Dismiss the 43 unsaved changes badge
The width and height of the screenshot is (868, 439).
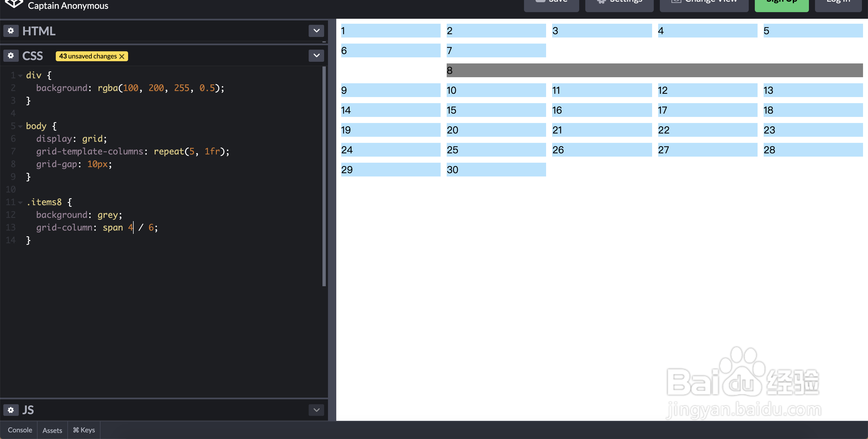click(x=122, y=56)
